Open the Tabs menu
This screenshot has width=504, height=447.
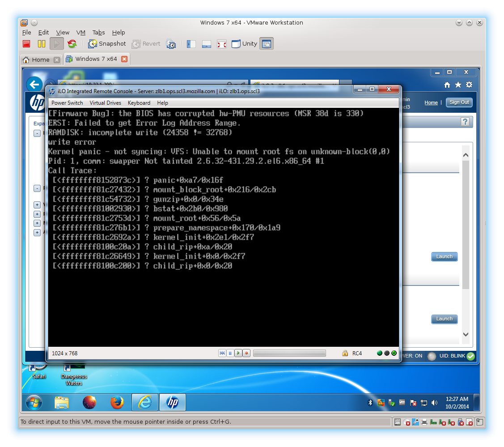[x=99, y=33]
